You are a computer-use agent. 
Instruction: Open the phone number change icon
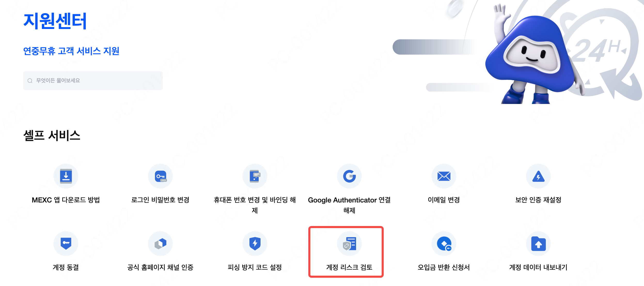click(255, 176)
